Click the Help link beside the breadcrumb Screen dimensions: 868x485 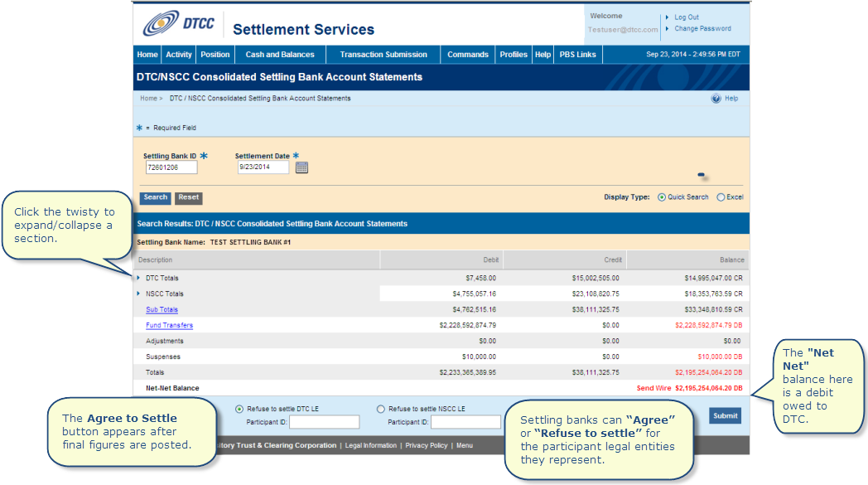pos(731,98)
